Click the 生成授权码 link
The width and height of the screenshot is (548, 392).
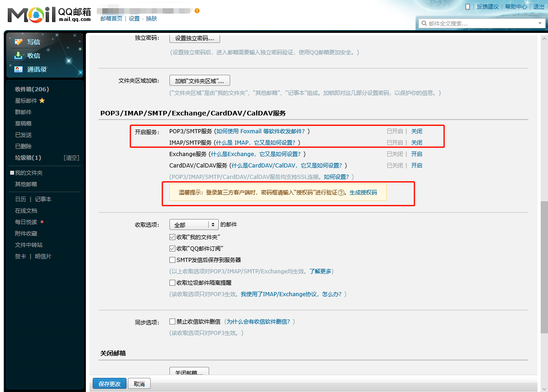point(363,193)
